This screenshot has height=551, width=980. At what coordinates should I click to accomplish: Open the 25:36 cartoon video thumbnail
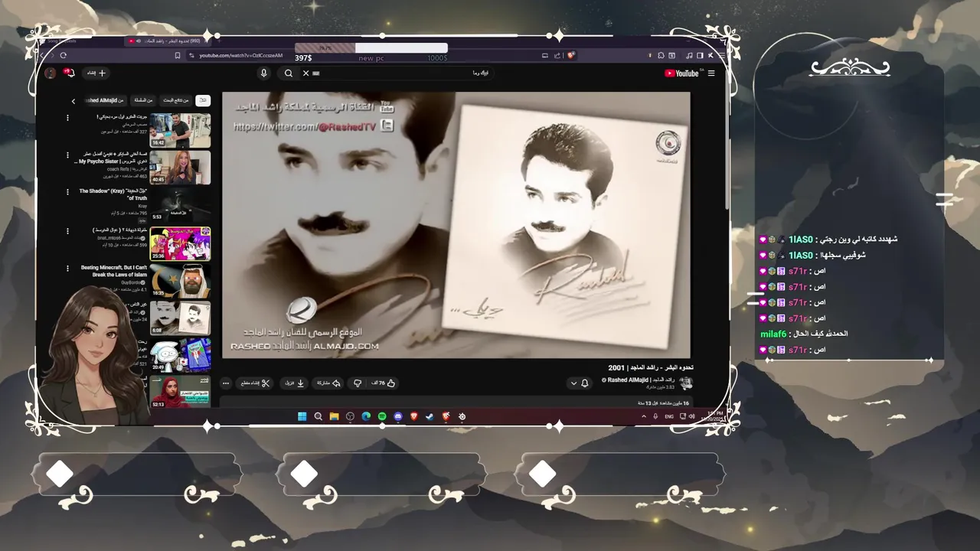[x=180, y=243]
